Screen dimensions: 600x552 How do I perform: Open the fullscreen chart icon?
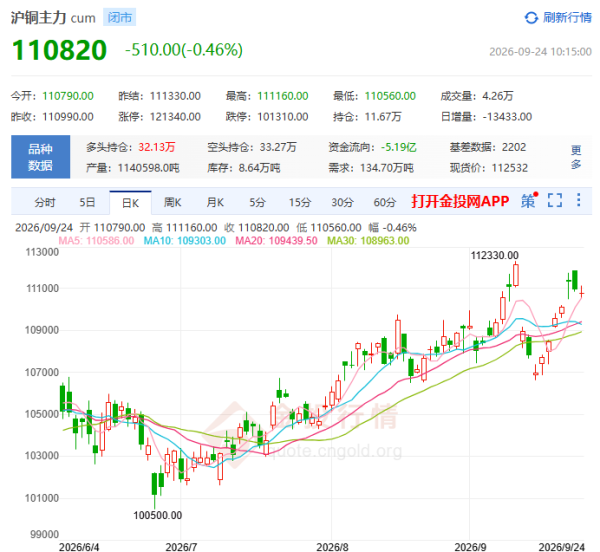[x=555, y=200]
